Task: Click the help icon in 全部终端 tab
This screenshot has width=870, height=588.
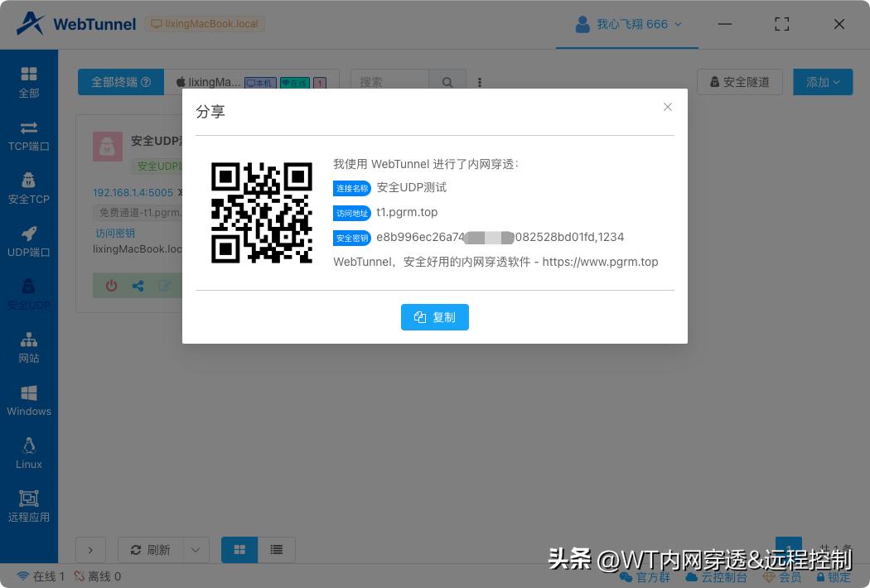Action: (x=146, y=82)
